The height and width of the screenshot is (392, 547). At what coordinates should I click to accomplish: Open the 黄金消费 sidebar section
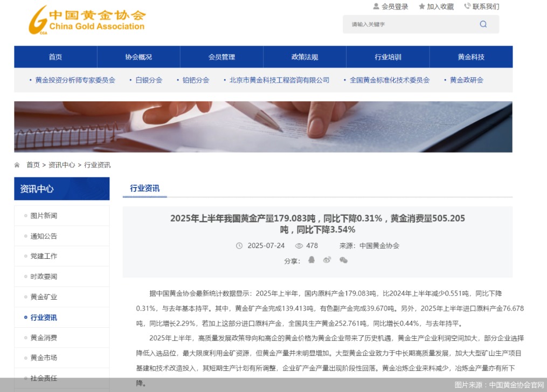point(44,338)
